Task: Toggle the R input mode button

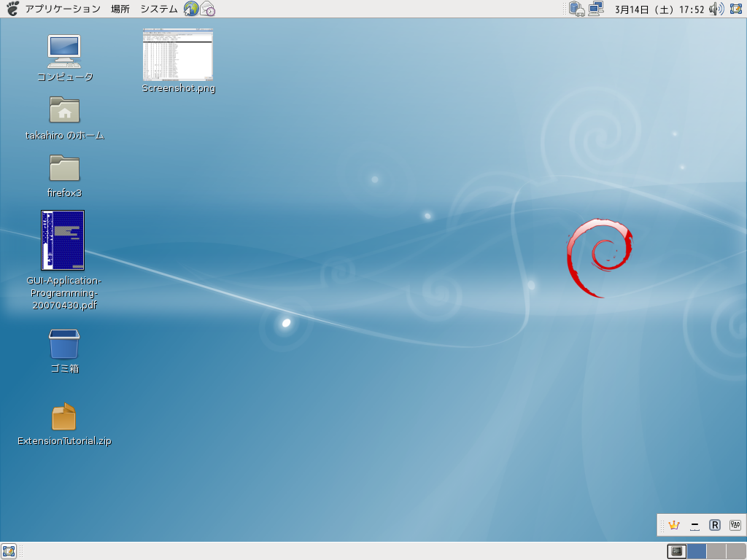Action: (715, 525)
